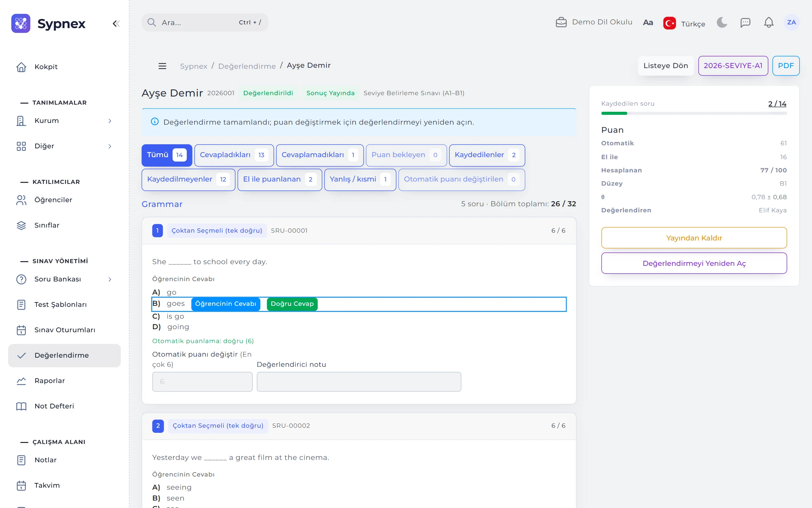
Task: Open Raporlar chart item
Action: point(64,381)
